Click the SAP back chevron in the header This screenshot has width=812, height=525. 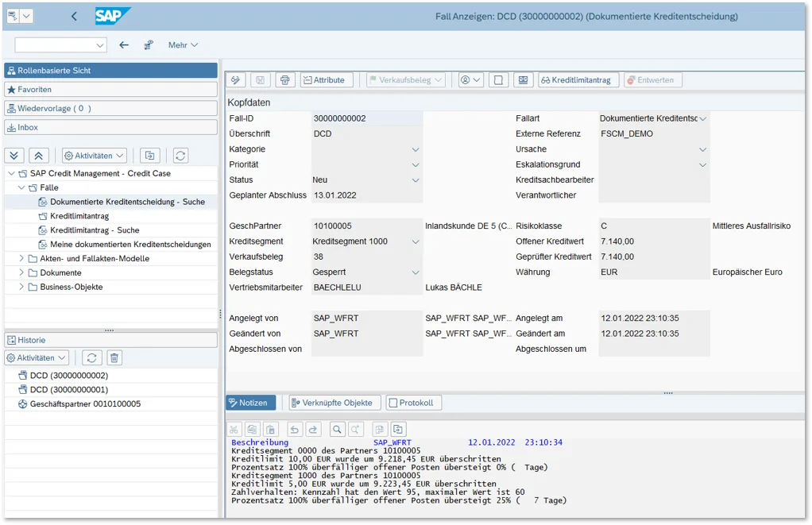point(74,17)
